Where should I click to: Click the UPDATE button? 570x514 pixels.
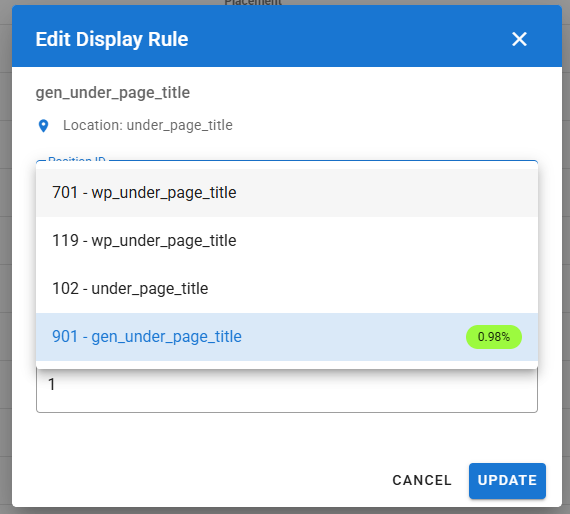click(507, 481)
